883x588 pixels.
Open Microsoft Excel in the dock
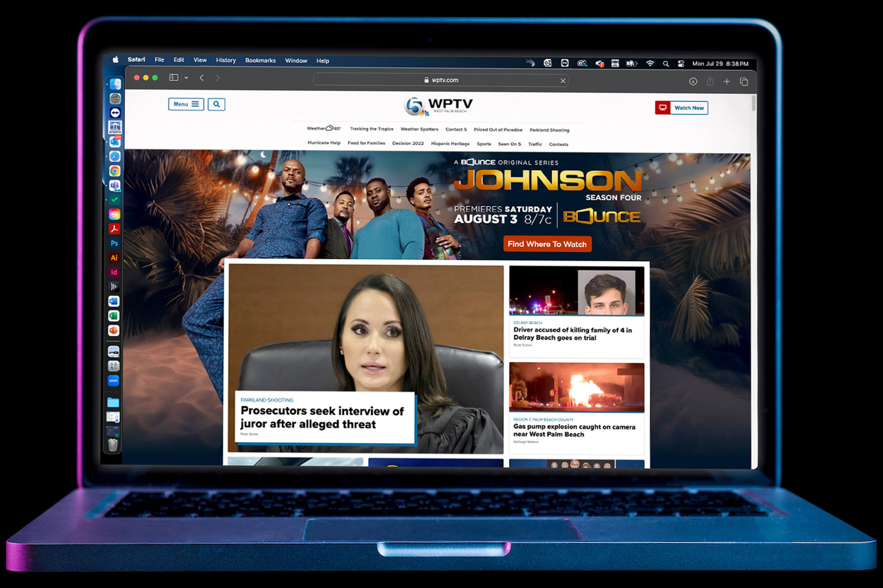(114, 316)
